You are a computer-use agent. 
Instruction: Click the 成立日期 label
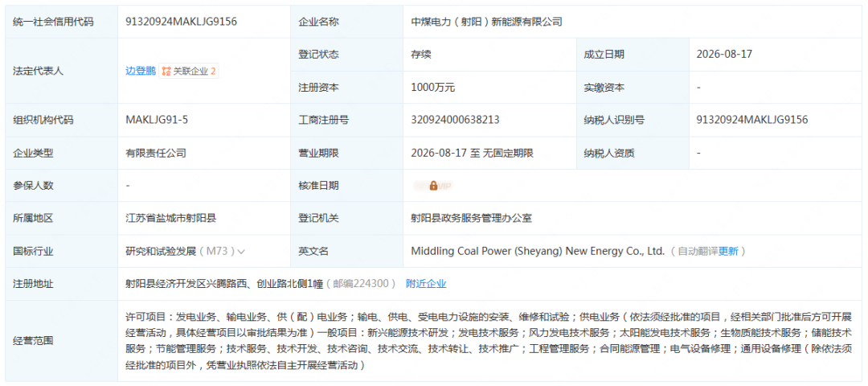[604, 54]
